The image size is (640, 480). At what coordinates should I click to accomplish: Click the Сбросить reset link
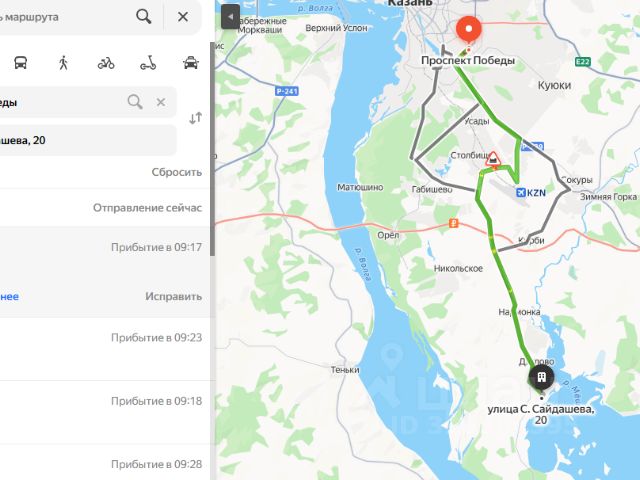pyautogui.click(x=177, y=172)
